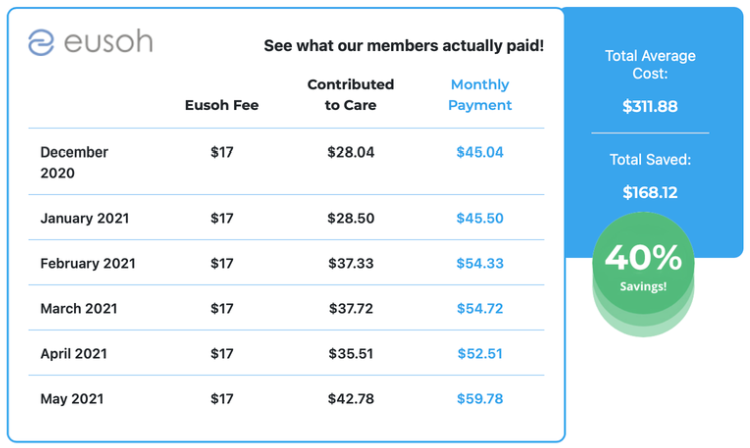Image resolution: width=750 pixels, height=448 pixels.
Task: Click the $54.72 monthly payment amount
Action: click(480, 309)
